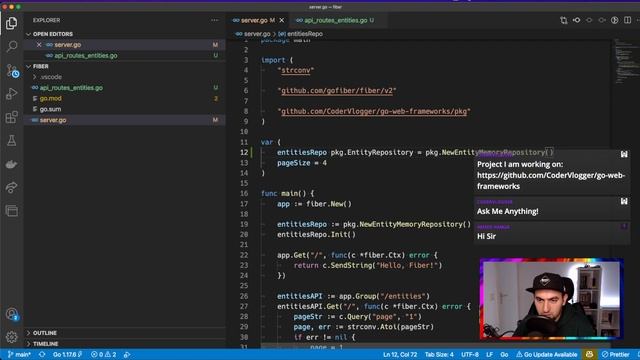Select Go language mode in status bar
The image size is (640, 360).
(x=504, y=354)
